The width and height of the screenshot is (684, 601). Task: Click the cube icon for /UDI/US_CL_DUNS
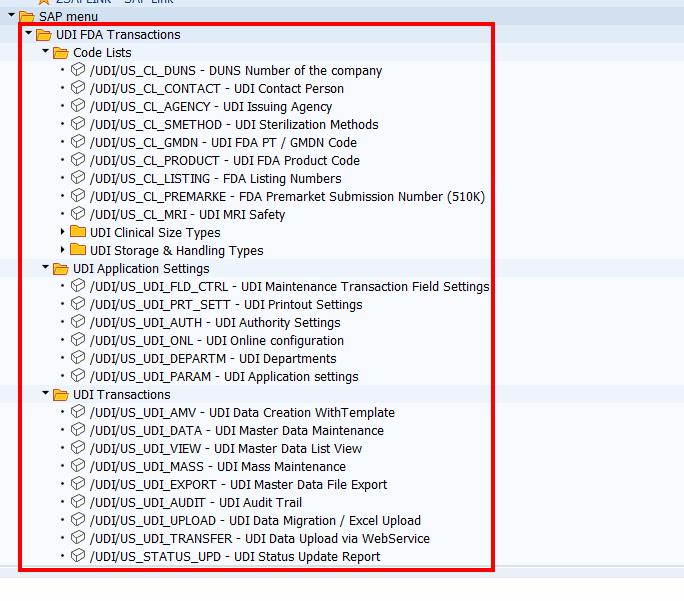pos(78,70)
